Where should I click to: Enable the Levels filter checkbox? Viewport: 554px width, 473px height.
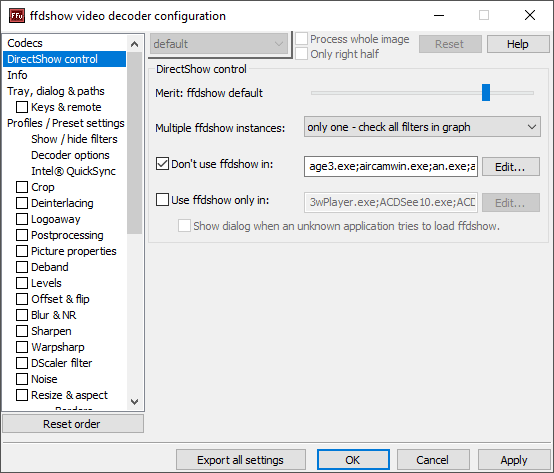tap(22, 283)
